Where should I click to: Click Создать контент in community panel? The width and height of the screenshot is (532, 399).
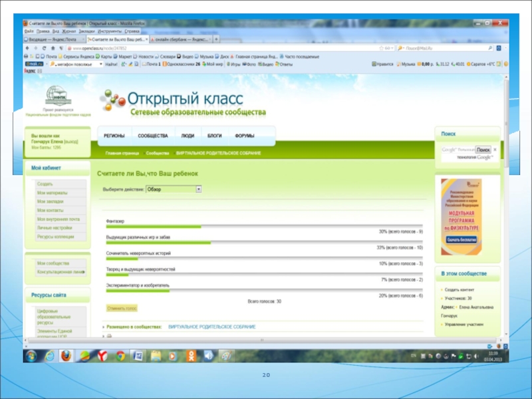point(460,290)
